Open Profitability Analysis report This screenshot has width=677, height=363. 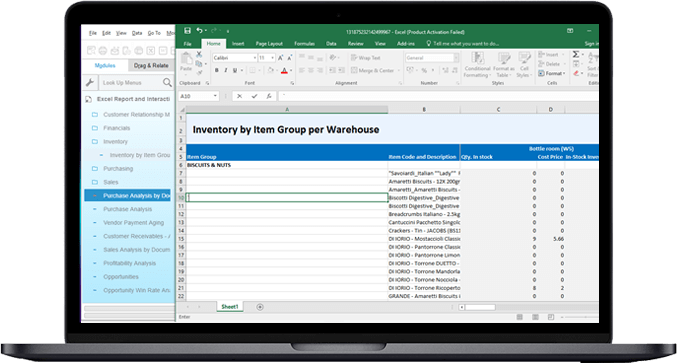pos(129,263)
